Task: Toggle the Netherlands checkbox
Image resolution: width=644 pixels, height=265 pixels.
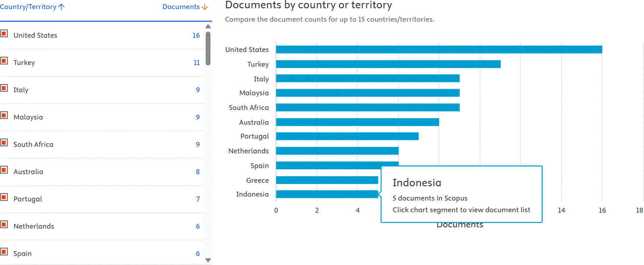Action: coord(4,224)
